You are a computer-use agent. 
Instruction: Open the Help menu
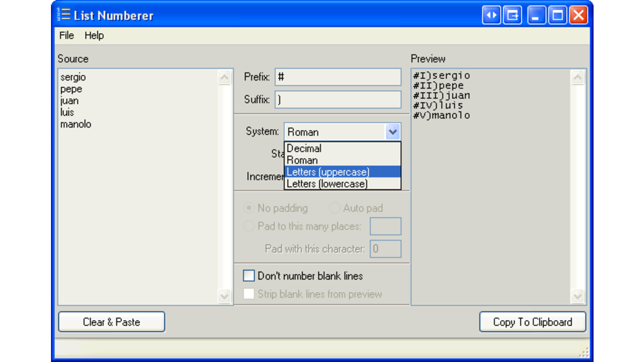coord(94,35)
